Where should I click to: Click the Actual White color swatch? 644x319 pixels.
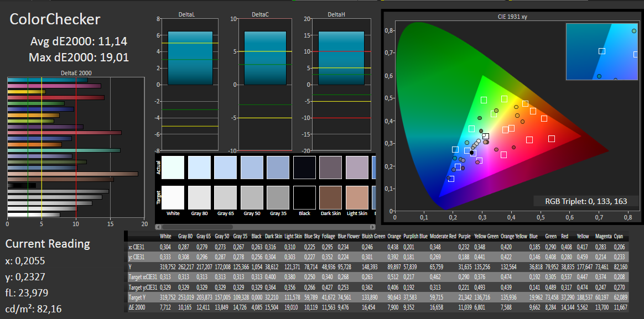173,167
